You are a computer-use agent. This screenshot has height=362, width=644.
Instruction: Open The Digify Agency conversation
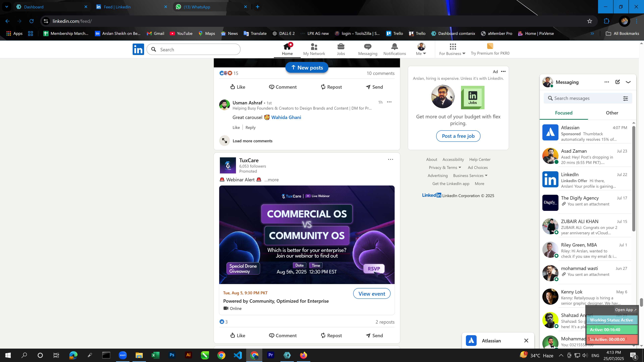tap(585, 203)
